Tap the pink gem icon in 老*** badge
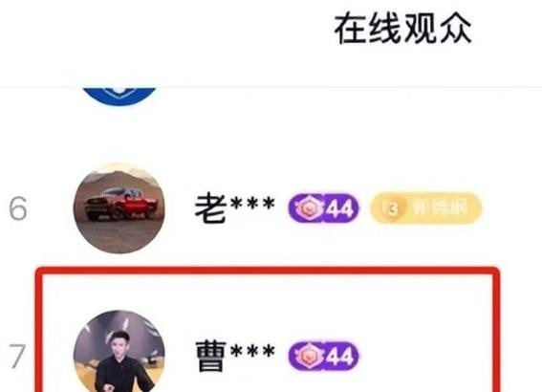Viewport: 542px width, 392px height. (x=307, y=208)
